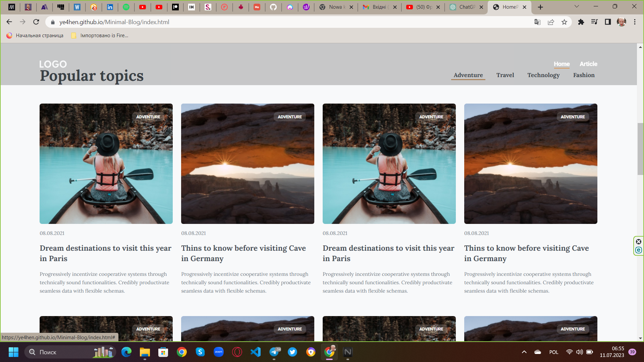Click the page vertical scrollbar thumb
644x362 pixels.
coord(640,149)
